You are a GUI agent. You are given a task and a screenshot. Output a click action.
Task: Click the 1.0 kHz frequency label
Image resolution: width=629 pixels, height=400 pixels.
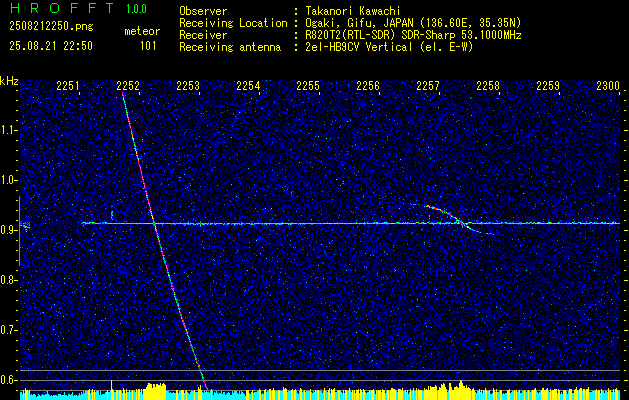[x=8, y=180]
